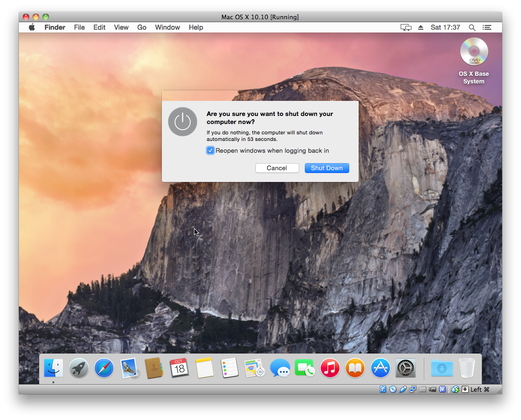521x420 pixels.
Task: Click VirtualBox mouse integration indicator
Action: [455, 389]
